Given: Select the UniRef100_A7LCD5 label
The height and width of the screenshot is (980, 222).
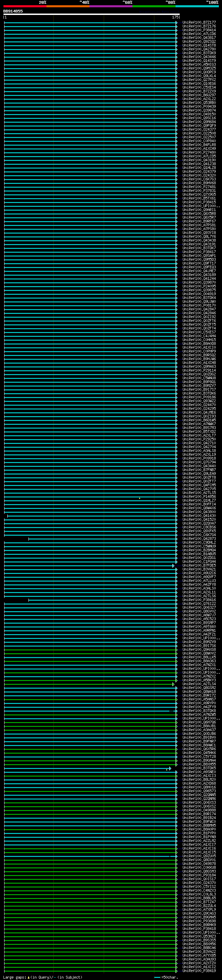Looking at the screenshot, I should point(199,156).
